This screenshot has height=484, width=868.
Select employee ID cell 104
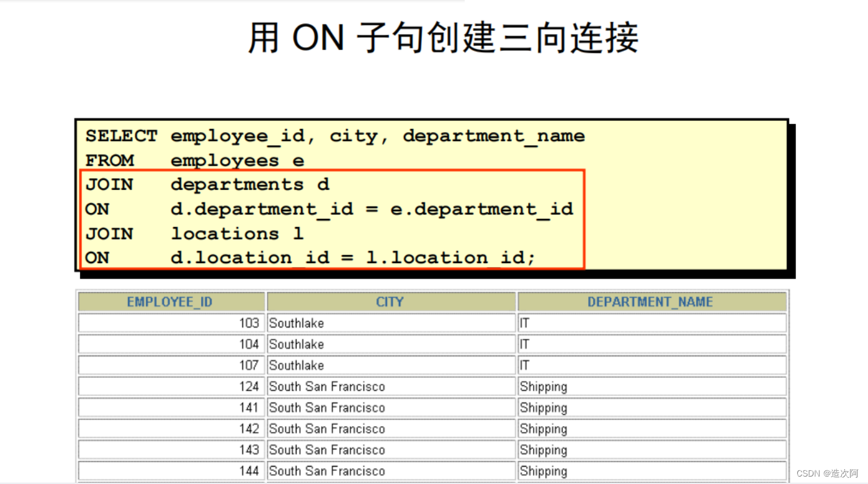[x=172, y=344]
